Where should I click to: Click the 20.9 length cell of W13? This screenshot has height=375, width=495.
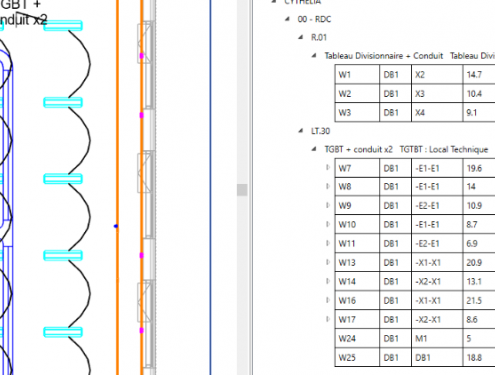[x=479, y=262]
